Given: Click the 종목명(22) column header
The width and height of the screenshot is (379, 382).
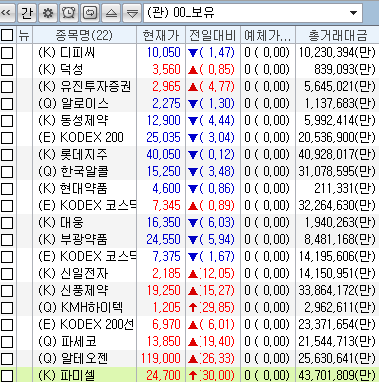Looking at the screenshot, I should (84, 35).
